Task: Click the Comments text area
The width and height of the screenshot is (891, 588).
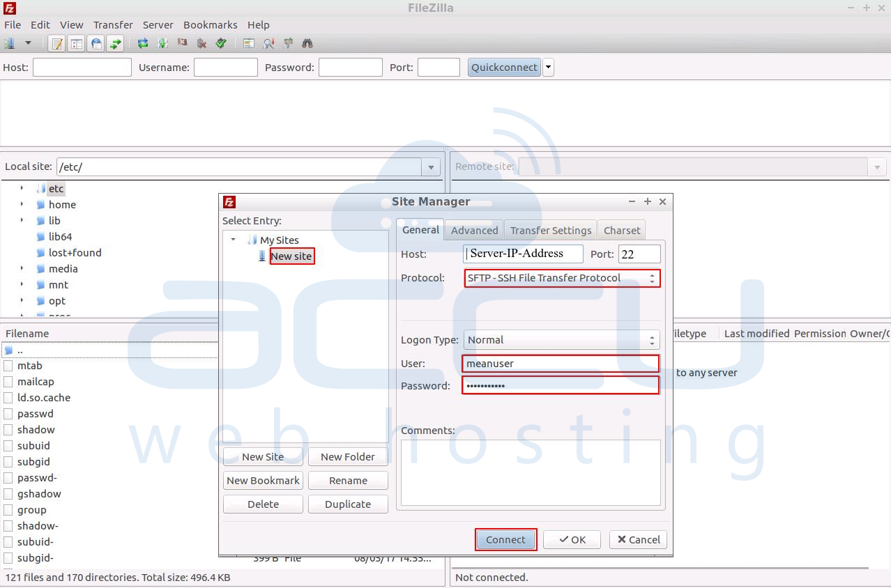Action: coord(531,472)
